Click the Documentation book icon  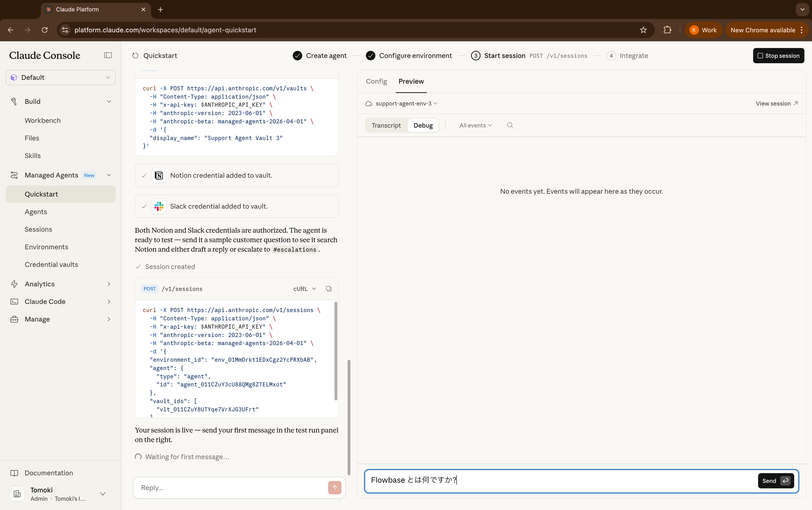coord(14,473)
